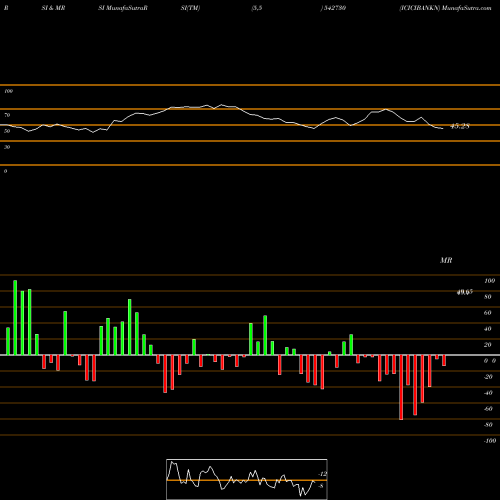Click the "-60" label on the MR axis
The height and width of the screenshot is (500, 500).
tap(488, 409)
